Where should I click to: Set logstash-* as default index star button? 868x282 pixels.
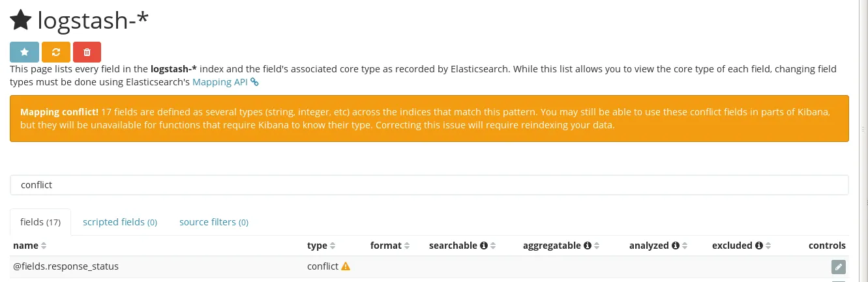(25, 51)
